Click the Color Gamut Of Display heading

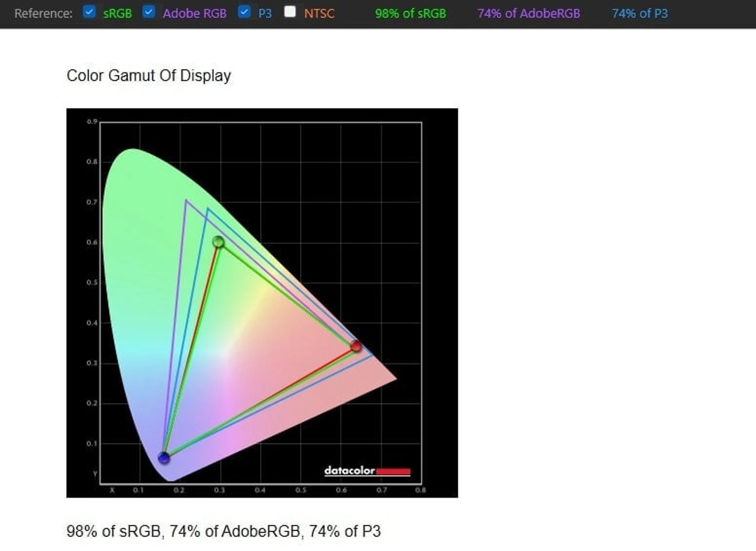149,76
